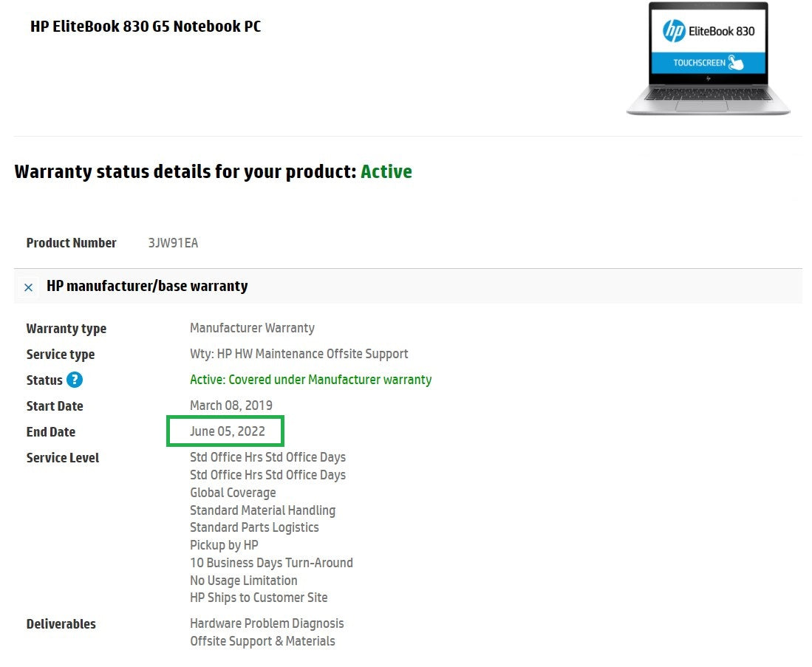Click 10 Business Days Turn-Around entry
Screen dimensions: 812x667
click(271, 562)
